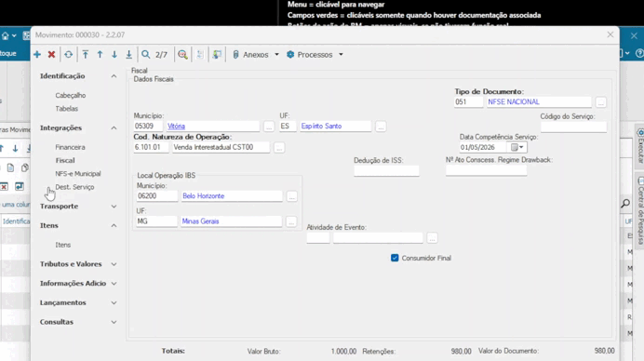Open the Itens sub-item in sidebar
Image resolution: width=644 pixels, height=361 pixels.
(63, 245)
